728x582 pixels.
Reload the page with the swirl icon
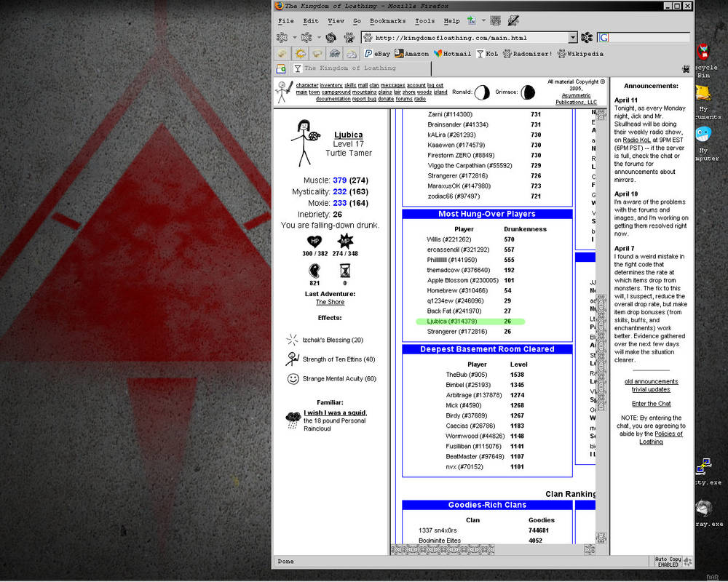pos(331,38)
